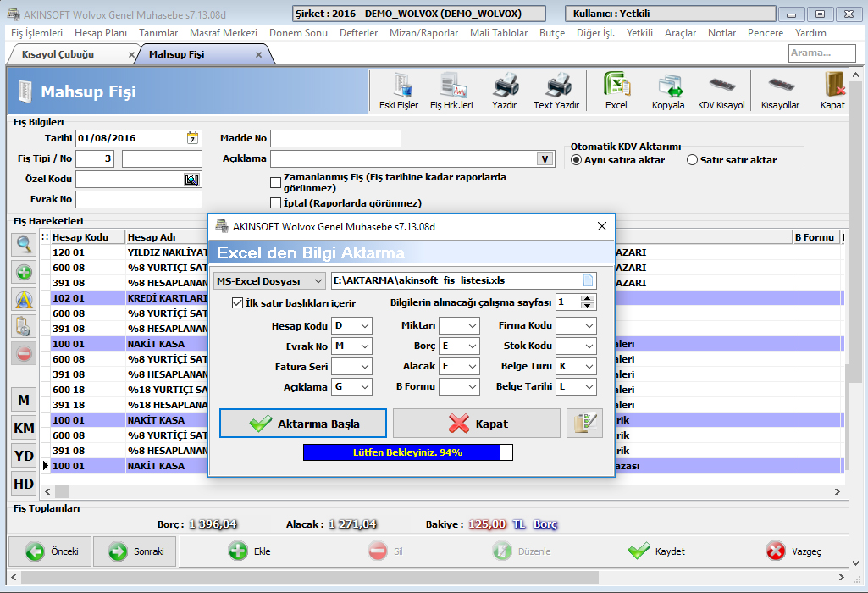Open the Açıklama V dropdown button
This screenshot has width=868, height=593.
(545, 159)
